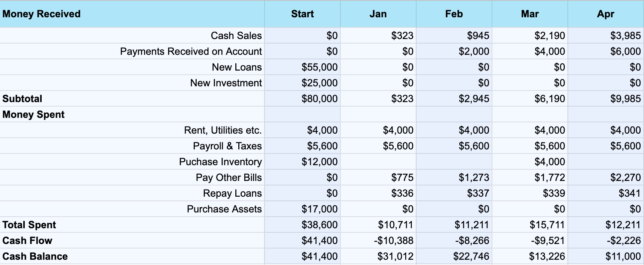Select the Repay Loans $341 cell
Screen dimensions: 644x265
(629, 193)
